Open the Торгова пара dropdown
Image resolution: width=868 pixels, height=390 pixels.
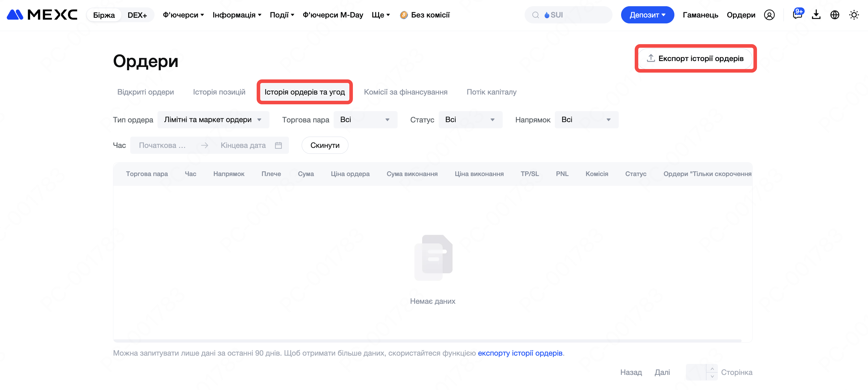(365, 120)
